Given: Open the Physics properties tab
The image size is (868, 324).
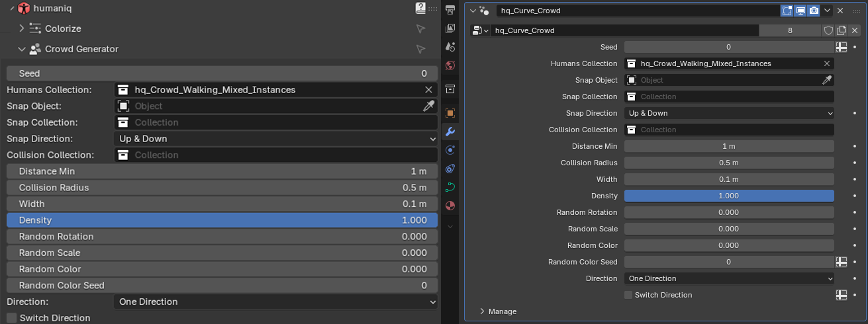Looking at the screenshot, I should point(450,169).
